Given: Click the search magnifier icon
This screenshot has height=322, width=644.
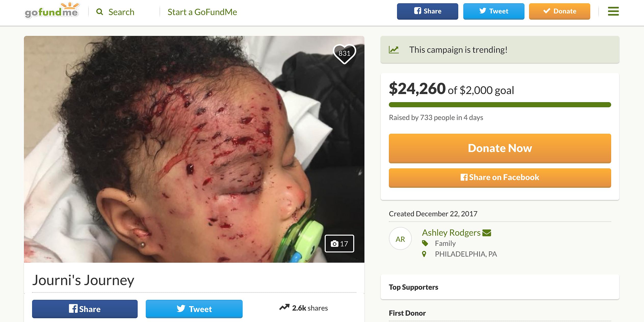Looking at the screenshot, I should tap(100, 12).
